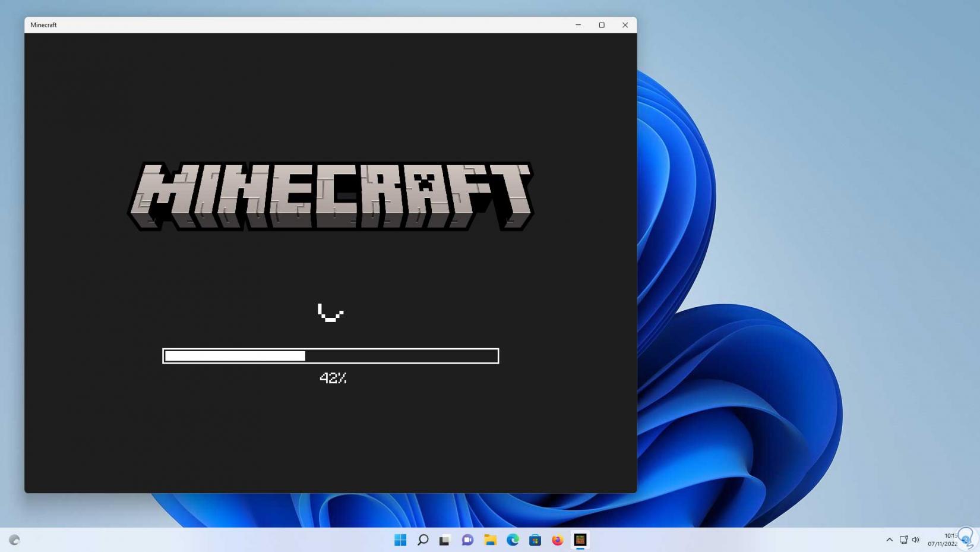This screenshot has height=552, width=980.
Task: Click the loading progress bar at 42%
Action: click(331, 355)
